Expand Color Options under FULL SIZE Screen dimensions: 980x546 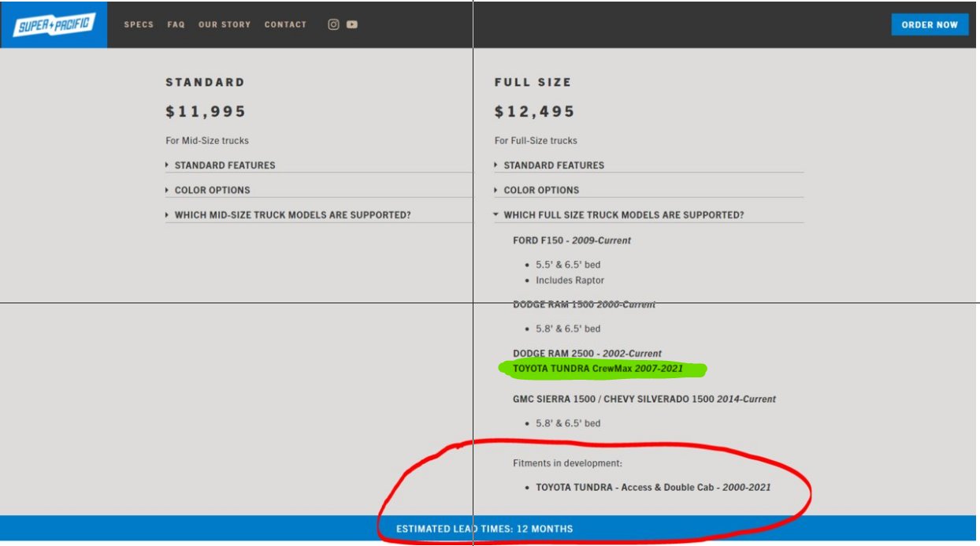pos(649,190)
